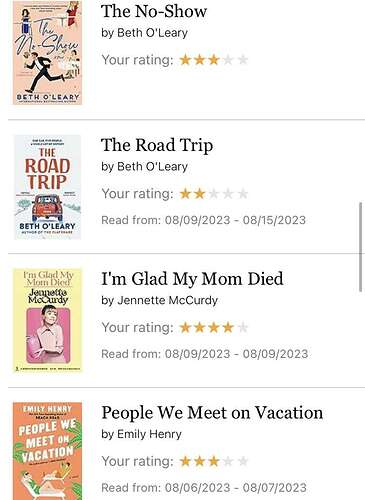The image size is (365, 500).
Task: Rate The Road Trip three stars
Action: tap(214, 194)
